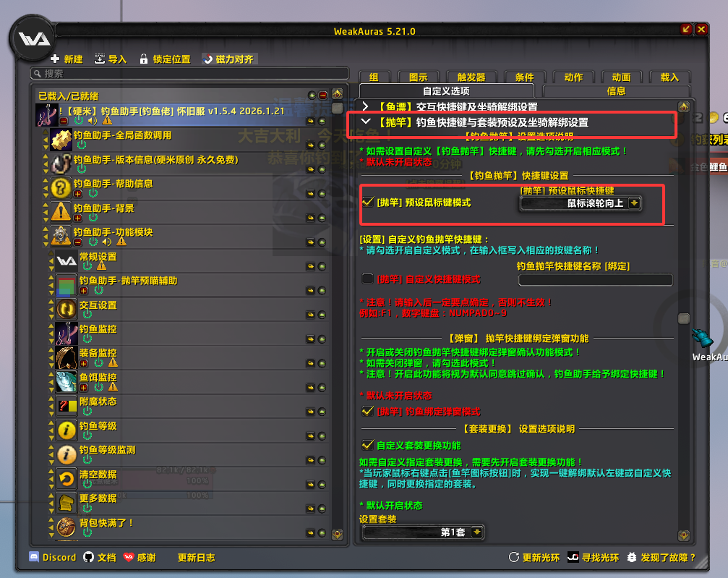Click the left aura list scrollbar thumb
This screenshot has width=728, height=578.
pyautogui.click(x=338, y=109)
